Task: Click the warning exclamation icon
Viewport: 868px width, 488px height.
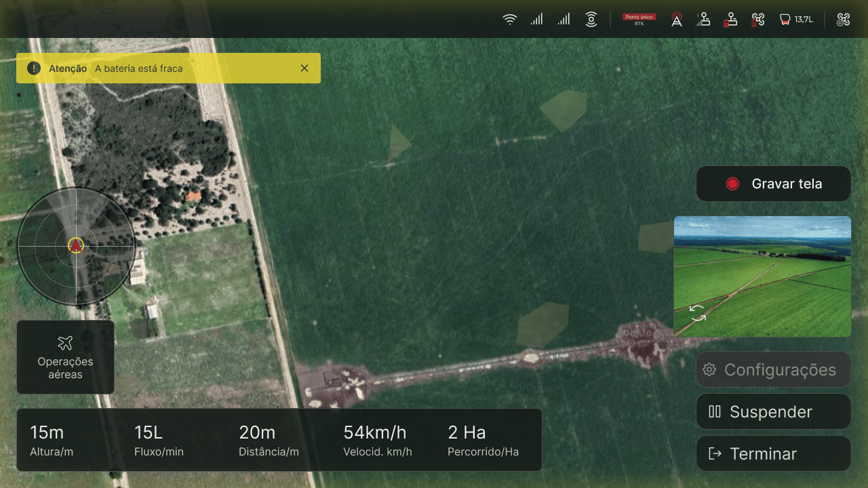Action: pos(34,68)
